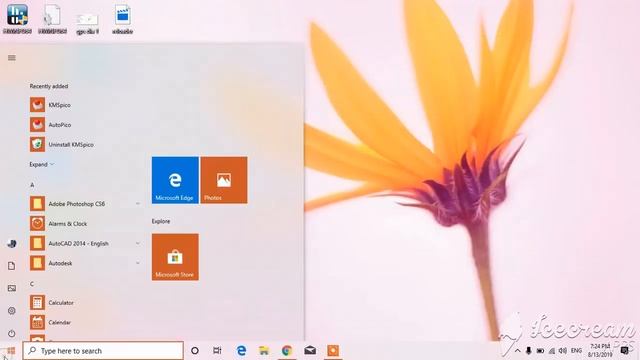Open the clock and date flyout
The width and height of the screenshot is (640, 360).
tap(600, 351)
